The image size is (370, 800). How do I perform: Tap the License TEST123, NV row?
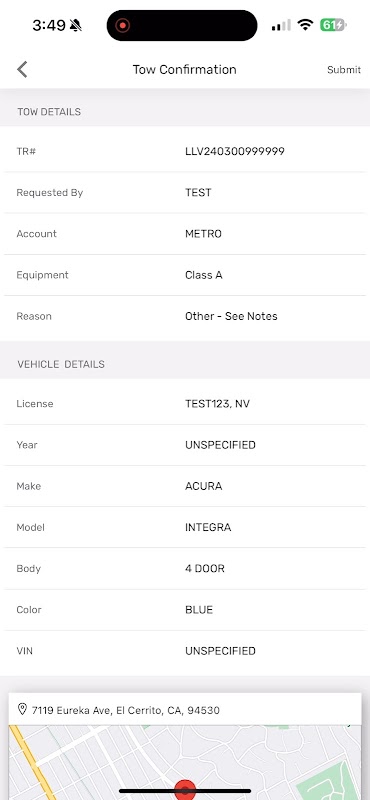[185, 404]
